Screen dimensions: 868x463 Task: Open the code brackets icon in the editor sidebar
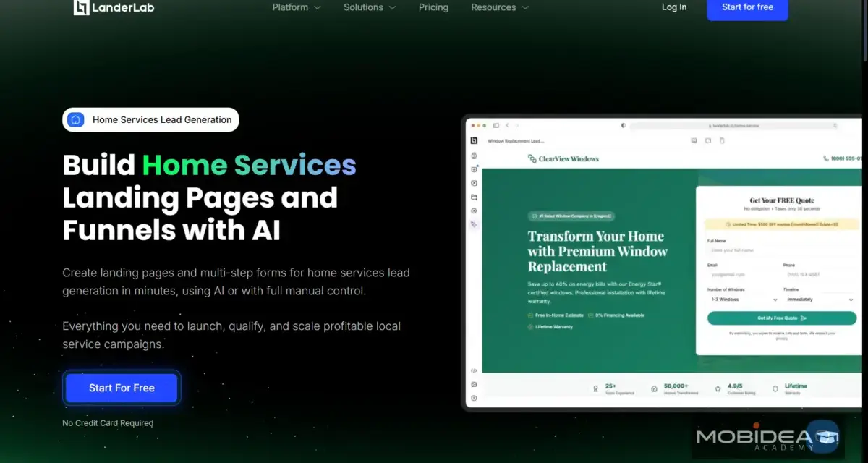click(474, 370)
